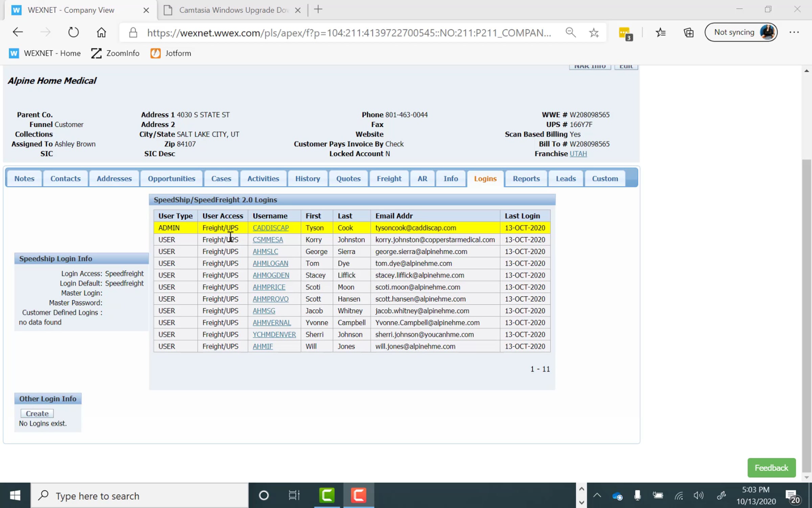The width and height of the screenshot is (812, 508).
Task: Click the Not syncing profile button
Action: pos(741,33)
